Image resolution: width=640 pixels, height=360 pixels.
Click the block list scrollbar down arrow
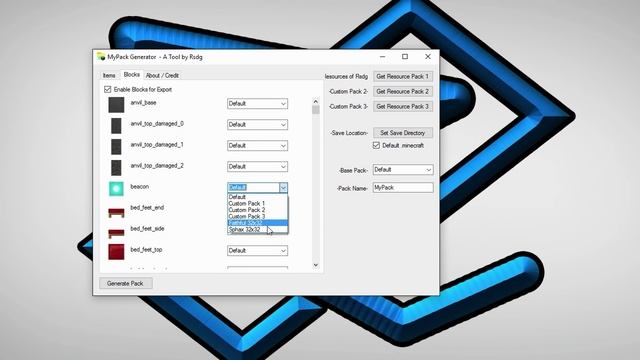(316, 265)
